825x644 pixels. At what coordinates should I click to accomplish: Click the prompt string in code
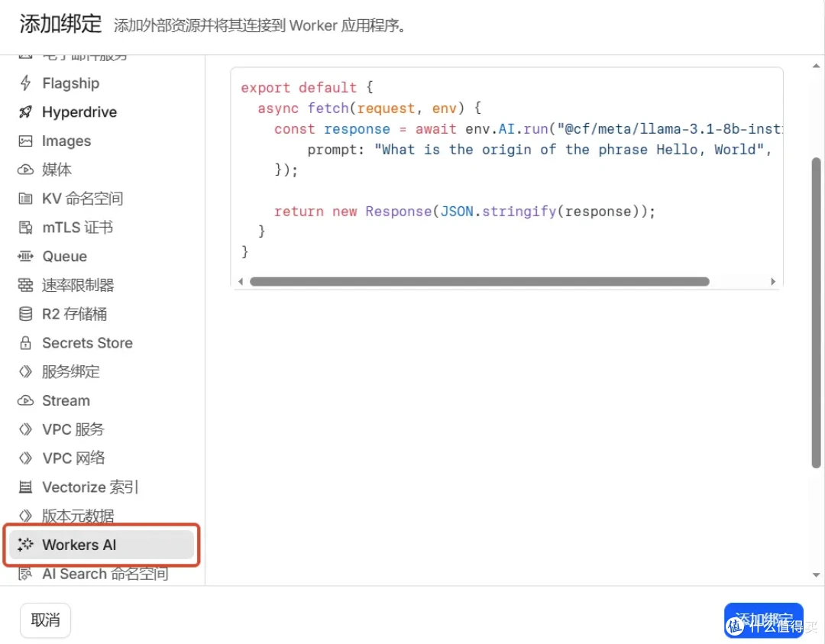(569, 150)
